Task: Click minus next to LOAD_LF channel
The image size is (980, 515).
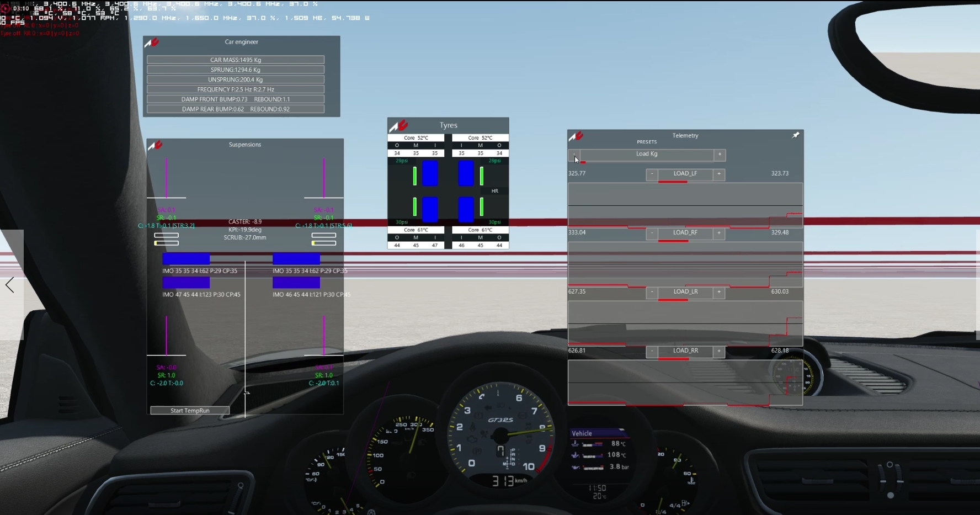Action: [652, 174]
